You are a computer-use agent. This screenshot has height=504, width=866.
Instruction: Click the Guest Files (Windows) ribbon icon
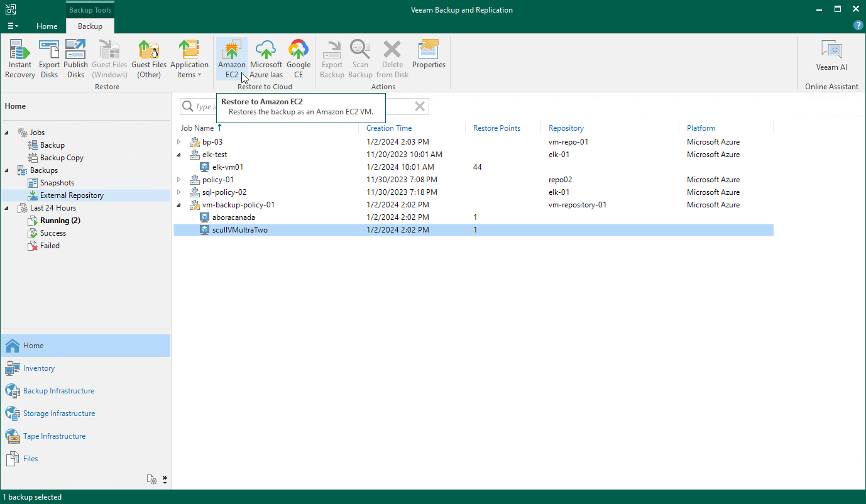click(109, 59)
